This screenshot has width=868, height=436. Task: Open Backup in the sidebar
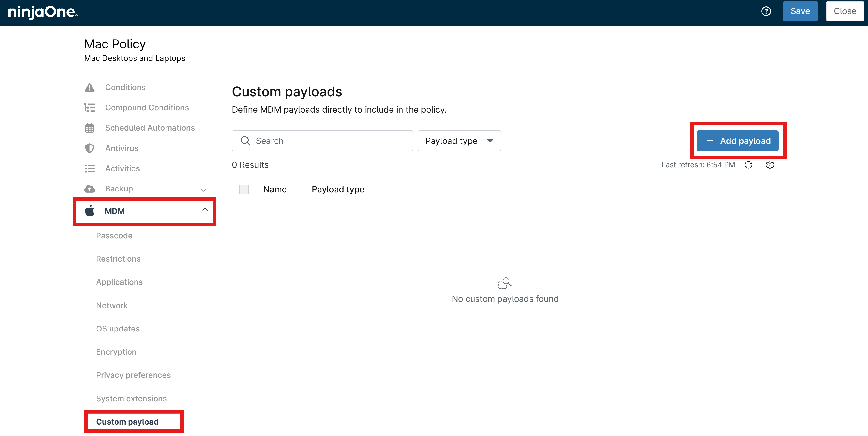pyautogui.click(x=119, y=189)
